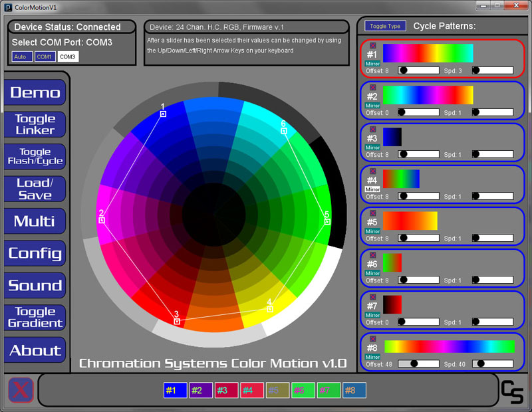Viewport: 532px width, 412px height.
Task: Select the Auto COM port option
Action: pyautogui.click(x=22, y=56)
